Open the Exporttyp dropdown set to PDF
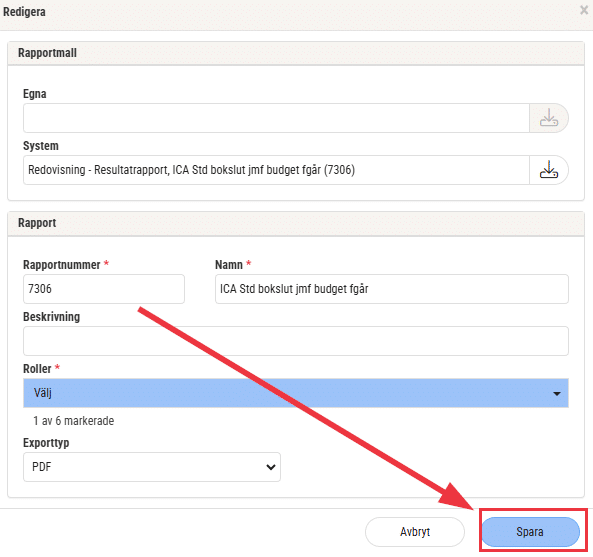The image size is (593, 557). (152, 467)
